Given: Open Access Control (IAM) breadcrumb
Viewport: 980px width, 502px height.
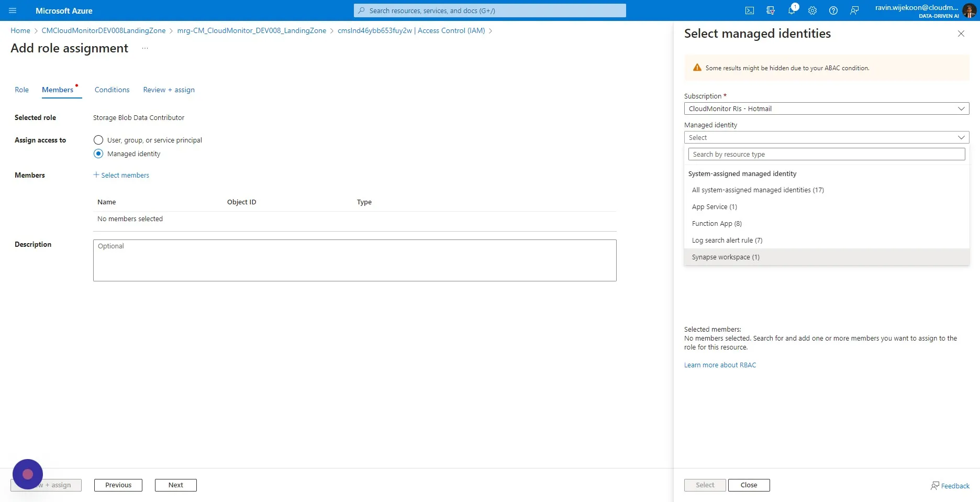Looking at the screenshot, I should pyautogui.click(x=411, y=30).
